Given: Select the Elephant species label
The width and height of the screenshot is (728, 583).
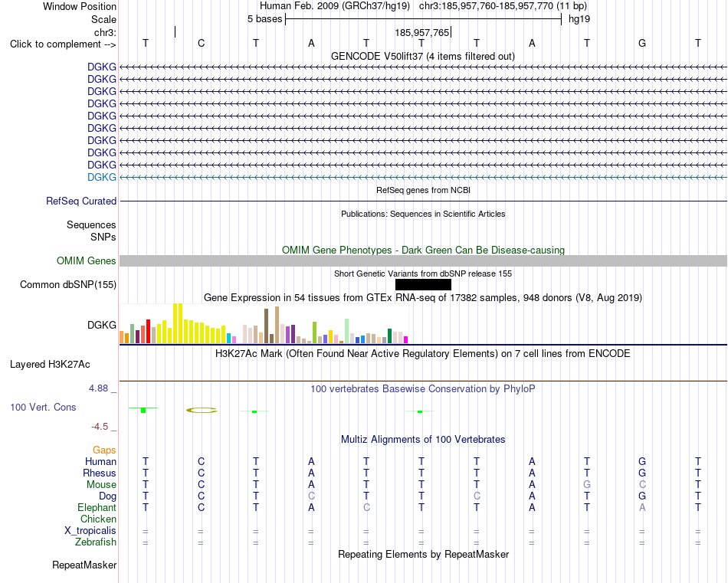Looking at the screenshot, I should click(97, 507).
